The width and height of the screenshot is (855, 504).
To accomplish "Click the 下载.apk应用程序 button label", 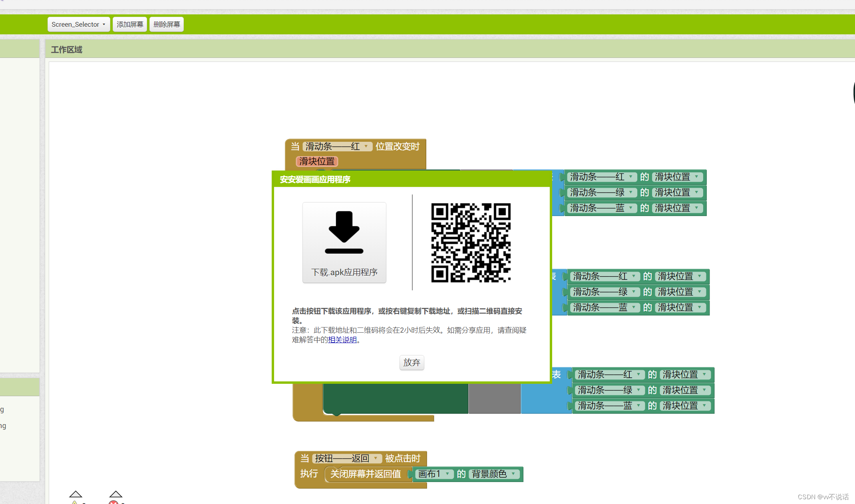I will tap(344, 272).
